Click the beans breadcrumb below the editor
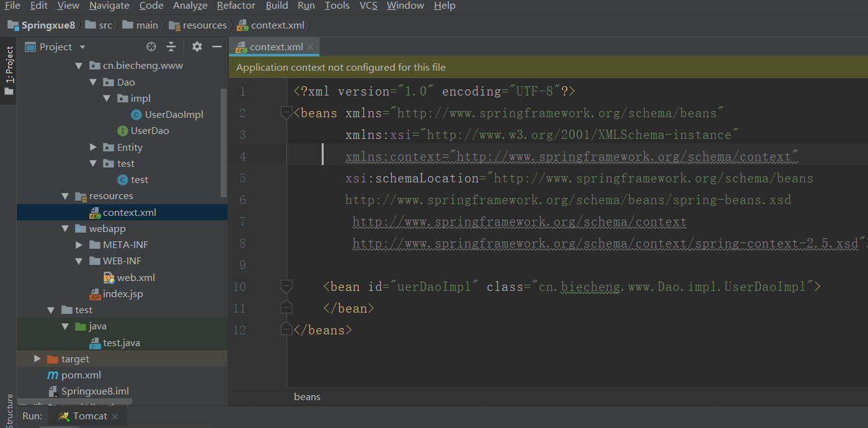The height and width of the screenshot is (428, 868). pyautogui.click(x=308, y=397)
